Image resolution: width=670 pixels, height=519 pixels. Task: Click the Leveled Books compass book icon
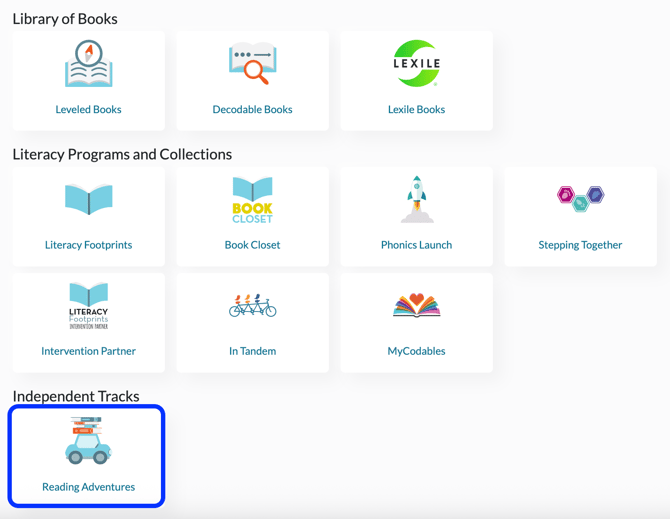pos(88,63)
